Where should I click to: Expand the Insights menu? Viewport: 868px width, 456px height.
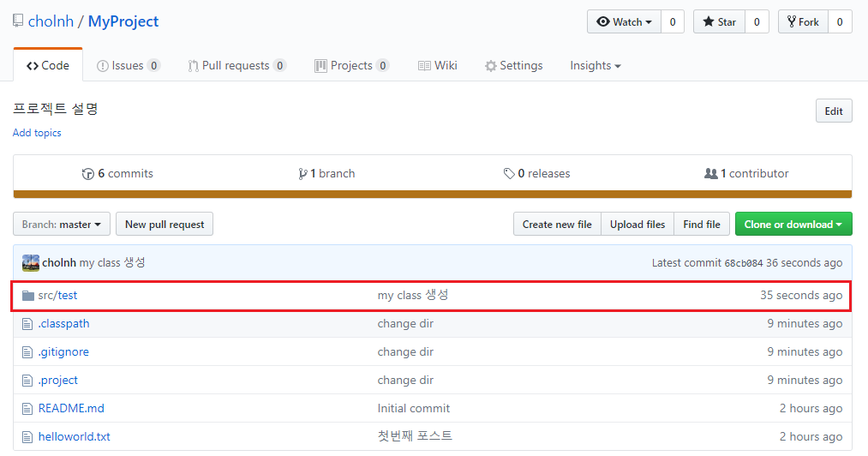click(595, 65)
